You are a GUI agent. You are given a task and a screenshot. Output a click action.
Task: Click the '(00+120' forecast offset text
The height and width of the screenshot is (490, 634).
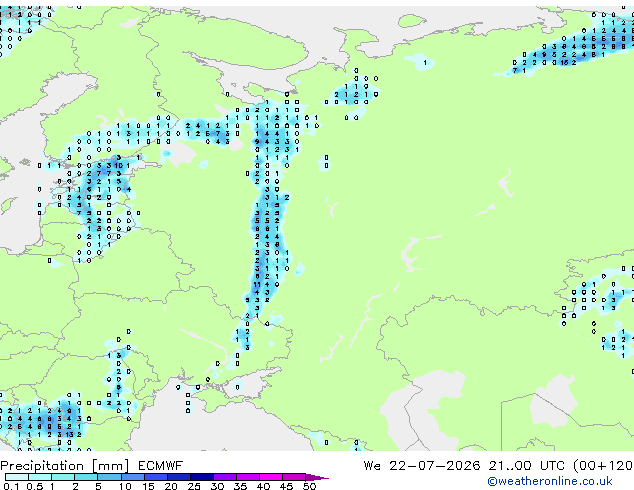[x=603, y=466]
